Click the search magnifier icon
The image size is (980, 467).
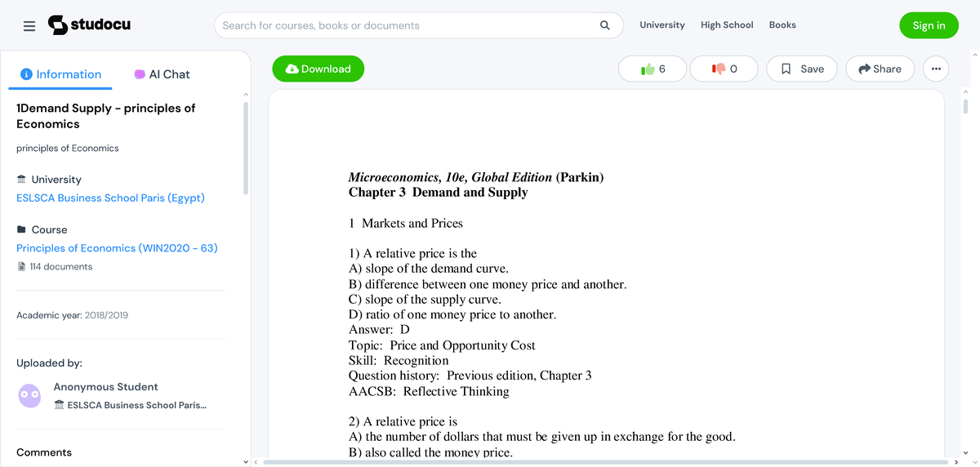click(x=605, y=25)
